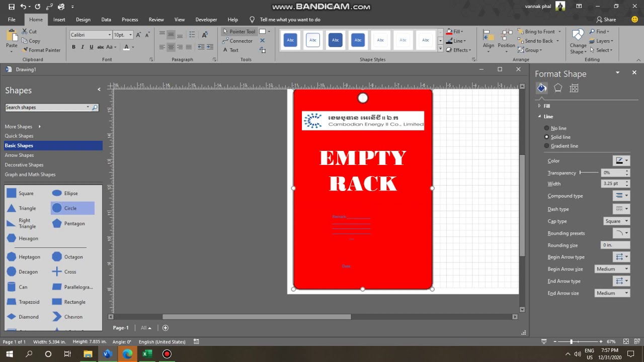644x362 pixels.
Task: Increase font size with the grow A icon
Action: click(138, 35)
